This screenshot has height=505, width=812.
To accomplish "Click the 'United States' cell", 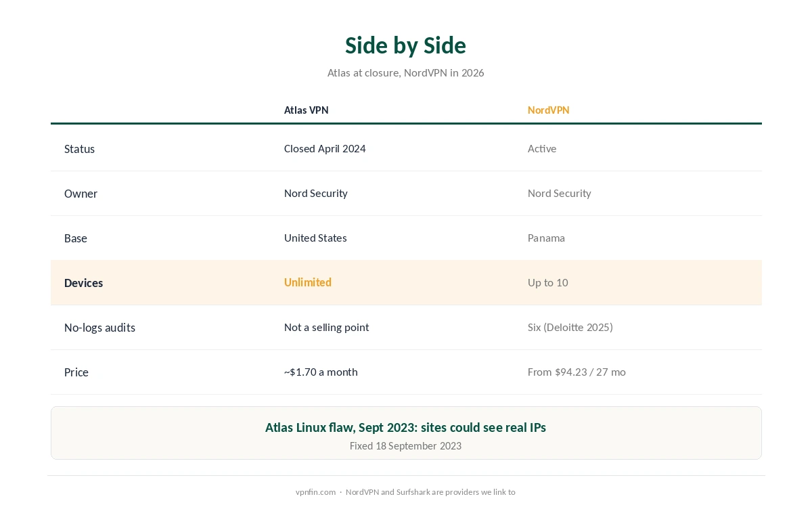I will point(315,238).
